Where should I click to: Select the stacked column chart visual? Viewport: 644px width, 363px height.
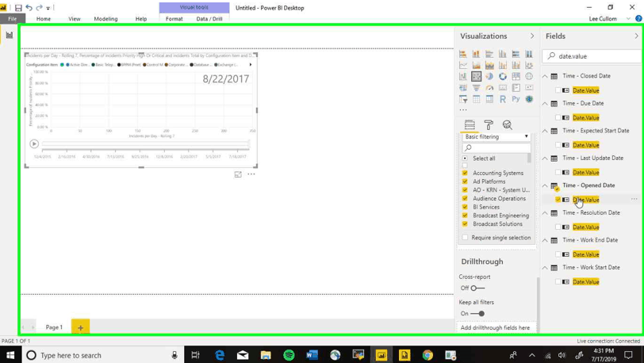(476, 54)
